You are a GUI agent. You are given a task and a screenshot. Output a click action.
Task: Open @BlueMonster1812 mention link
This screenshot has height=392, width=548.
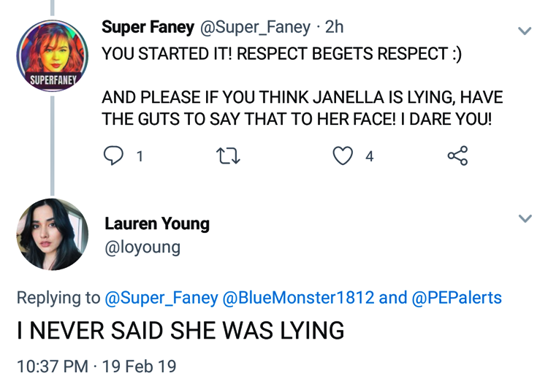[300, 297]
